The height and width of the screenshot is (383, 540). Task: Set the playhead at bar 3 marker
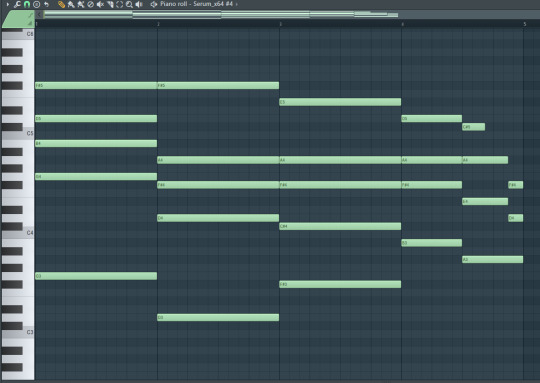coord(280,24)
